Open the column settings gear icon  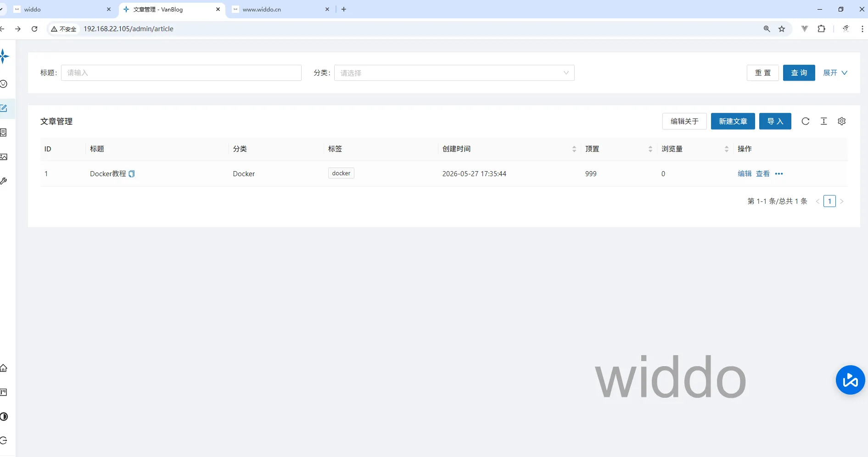[842, 121]
